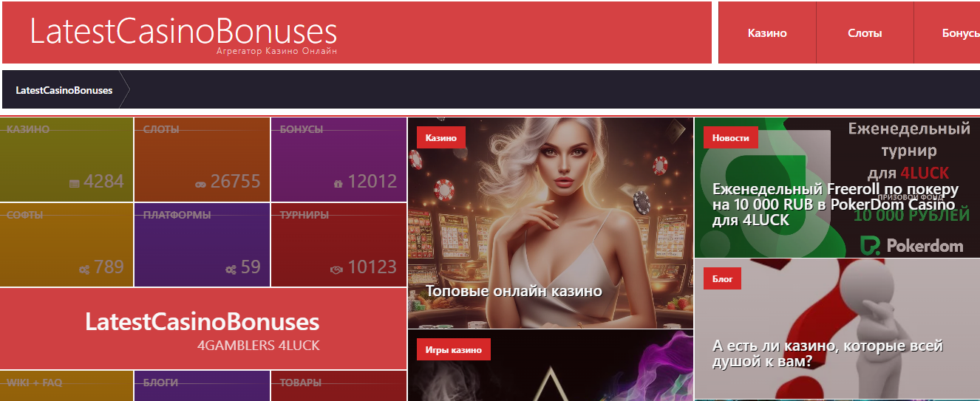Click the red 4GAMBLERS 4LUCK banner

(x=203, y=329)
